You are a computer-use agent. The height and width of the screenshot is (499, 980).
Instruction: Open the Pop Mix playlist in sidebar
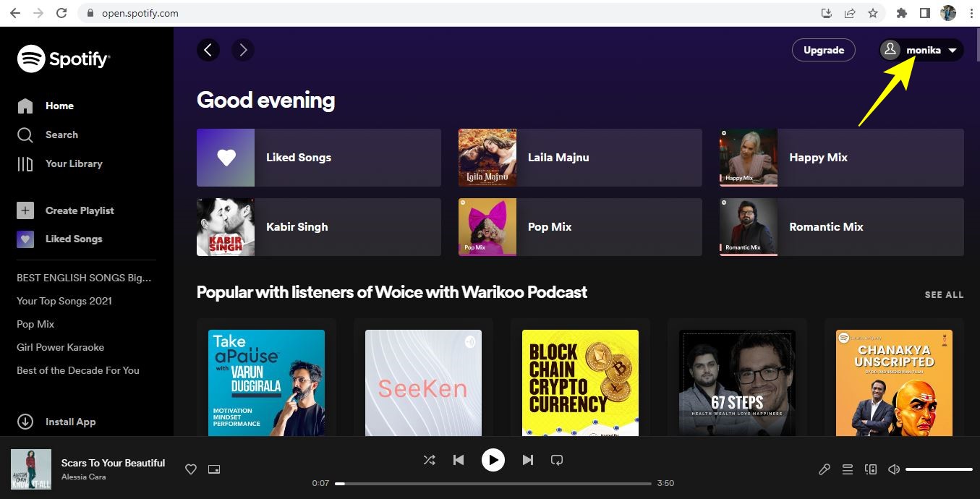click(35, 324)
